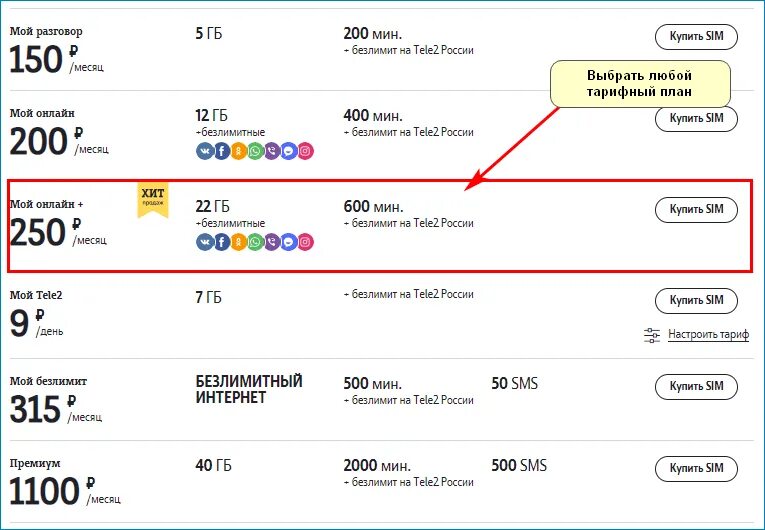Click the Выбрать любой тарифный план callout

pyautogui.click(x=640, y=84)
